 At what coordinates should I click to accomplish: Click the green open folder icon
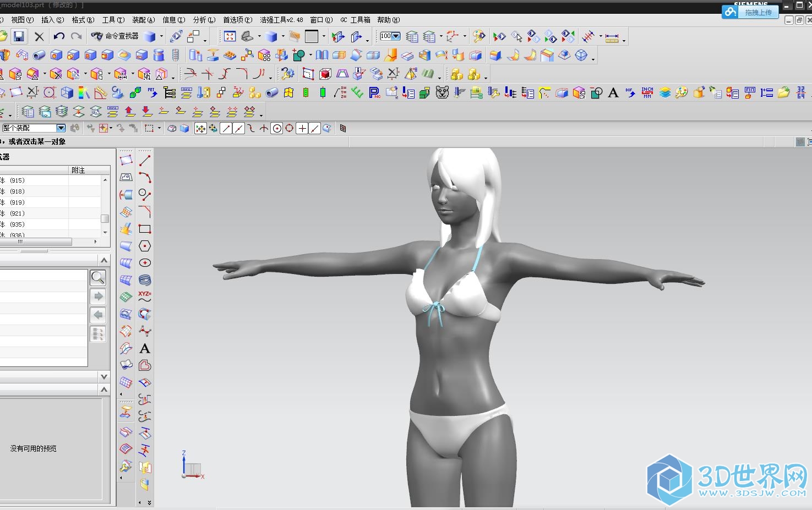(x=784, y=92)
